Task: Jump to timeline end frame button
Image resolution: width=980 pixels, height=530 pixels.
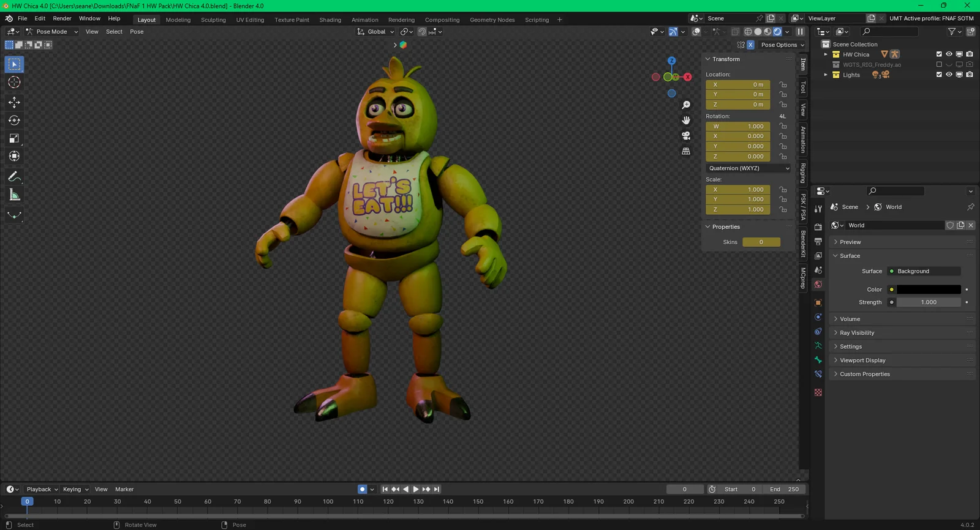Action: (437, 489)
